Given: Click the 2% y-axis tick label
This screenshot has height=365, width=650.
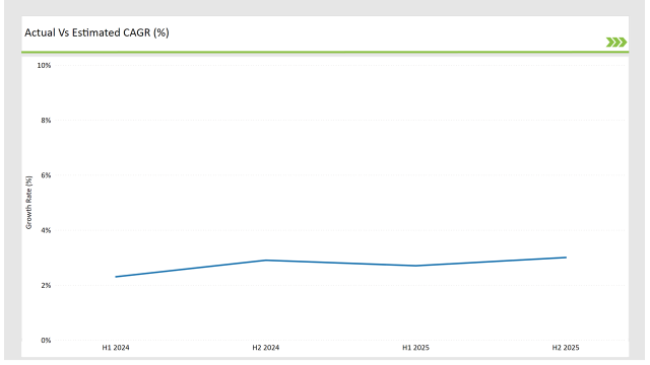Looking at the screenshot, I should pyautogui.click(x=46, y=285).
